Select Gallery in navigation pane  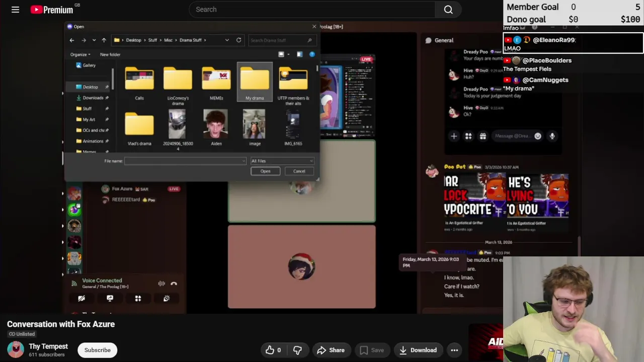89,65
